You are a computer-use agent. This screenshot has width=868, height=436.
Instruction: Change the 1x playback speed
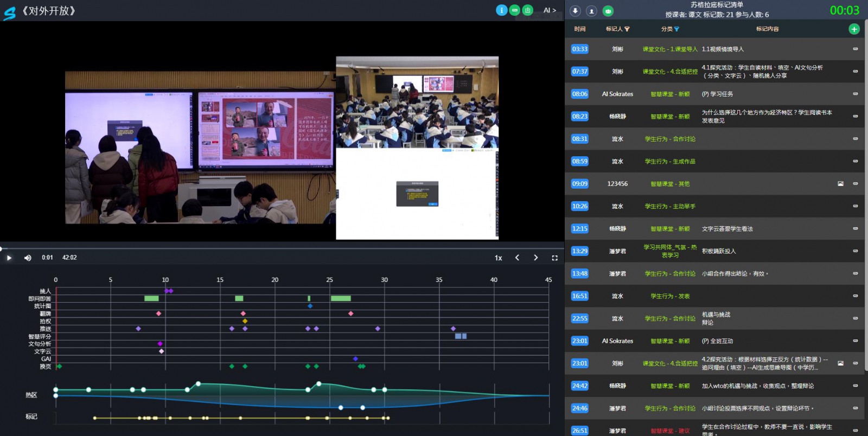coord(498,258)
